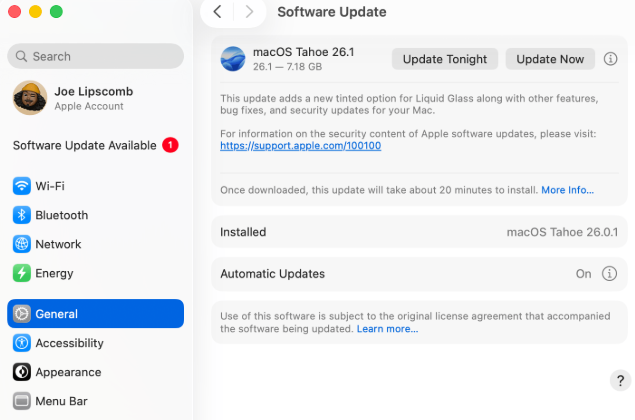The image size is (635, 420).
Task: Click the Update Tonight button
Action: pos(445,59)
